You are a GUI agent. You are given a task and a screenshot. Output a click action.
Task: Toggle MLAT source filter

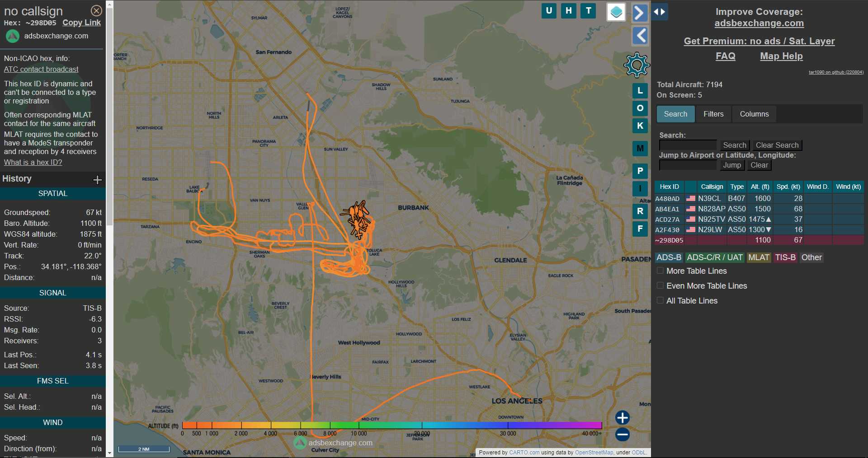click(x=759, y=257)
